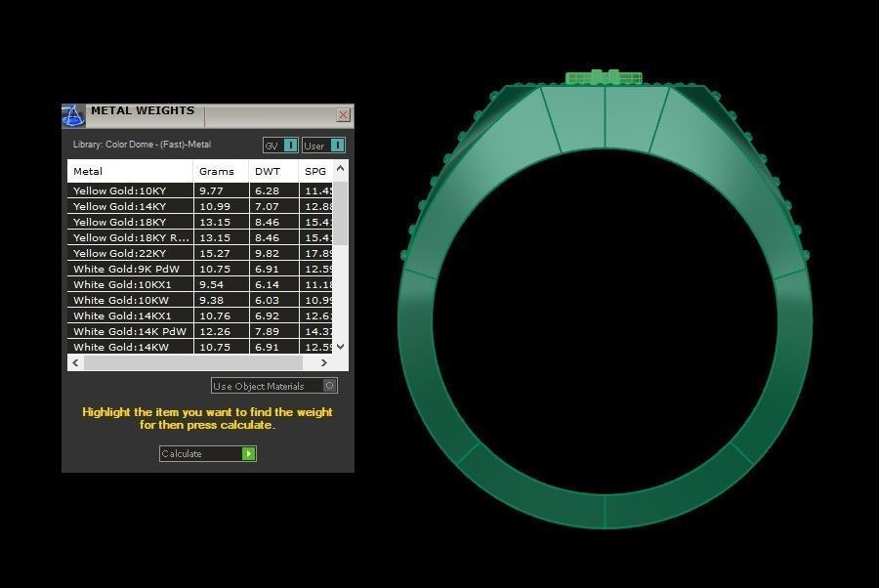879x588 pixels.
Task: Click the vertical scrollbar thumb
Action: click(x=340, y=213)
